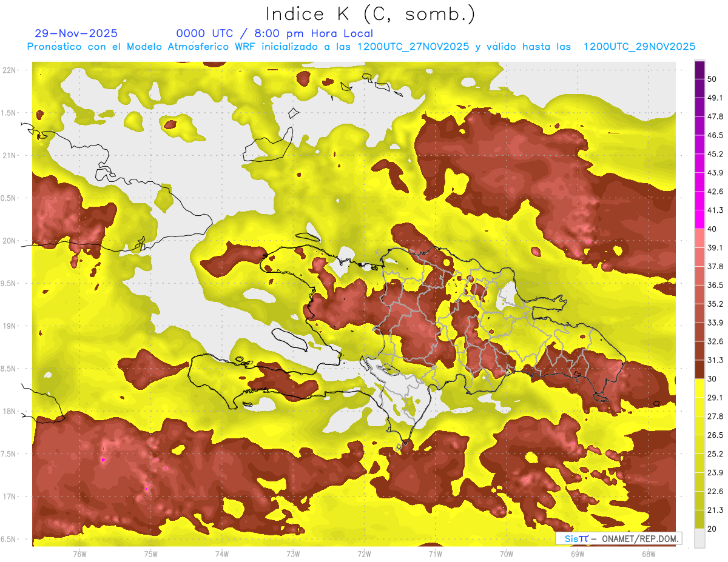Click the colorbar value "29.1"
Viewport: 728px width, 562px height.
pyautogui.click(x=715, y=398)
